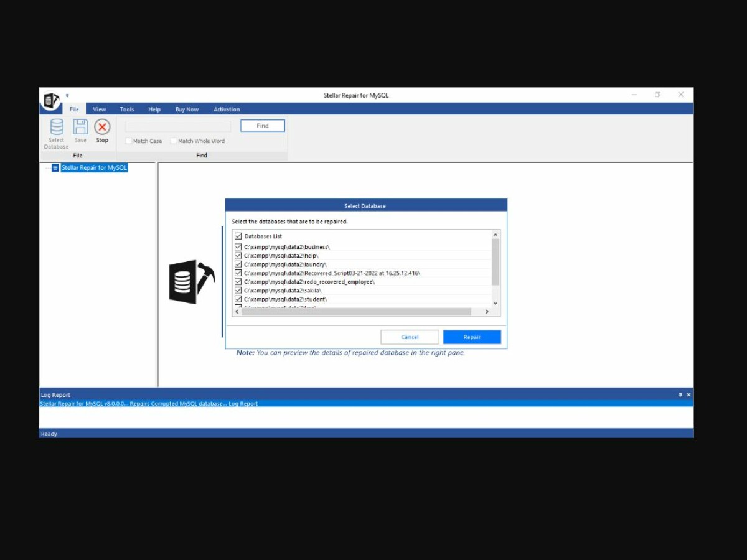Pin the Log Report panel
The image size is (747, 560).
click(680, 394)
